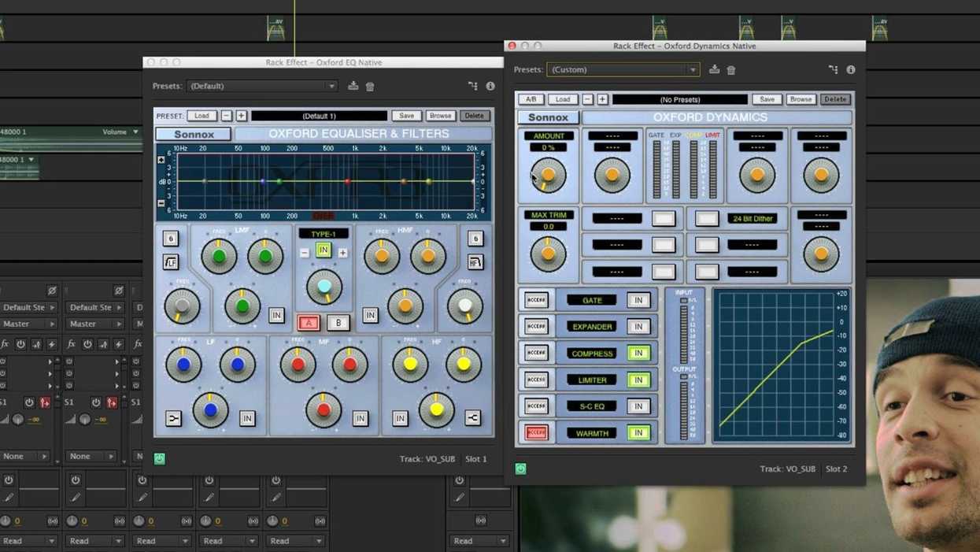Switch LF band shelf shape icon
Image resolution: width=980 pixels, height=552 pixels.
click(173, 418)
